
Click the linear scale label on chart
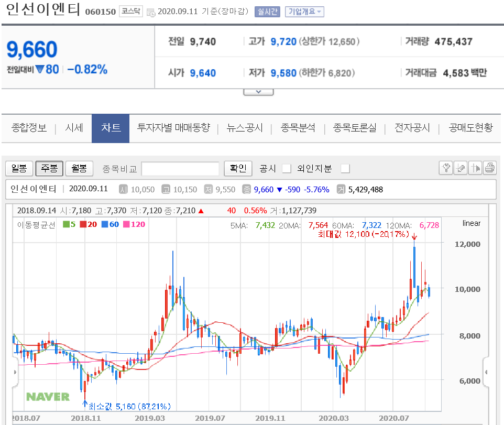click(471, 223)
